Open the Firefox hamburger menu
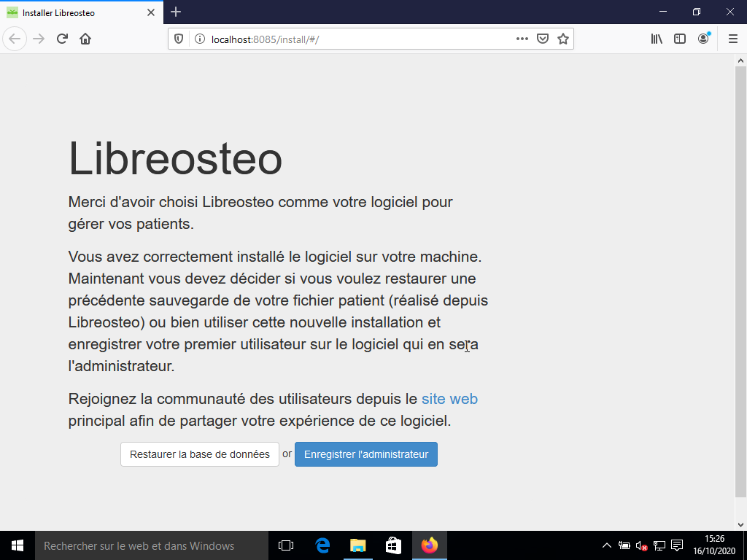Image resolution: width=747 pixels, height=560 pixels. tap(733, 39)
